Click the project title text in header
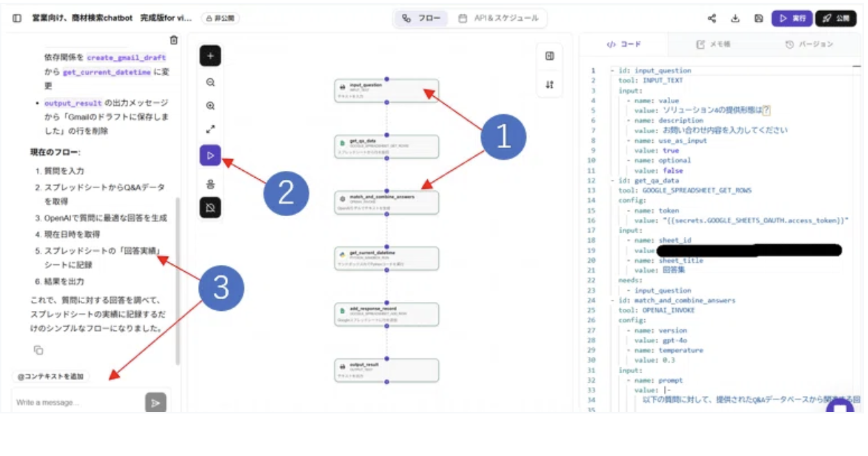Image resolution: width=868 pixels, height=456 pixels. [x=111, y=18]
